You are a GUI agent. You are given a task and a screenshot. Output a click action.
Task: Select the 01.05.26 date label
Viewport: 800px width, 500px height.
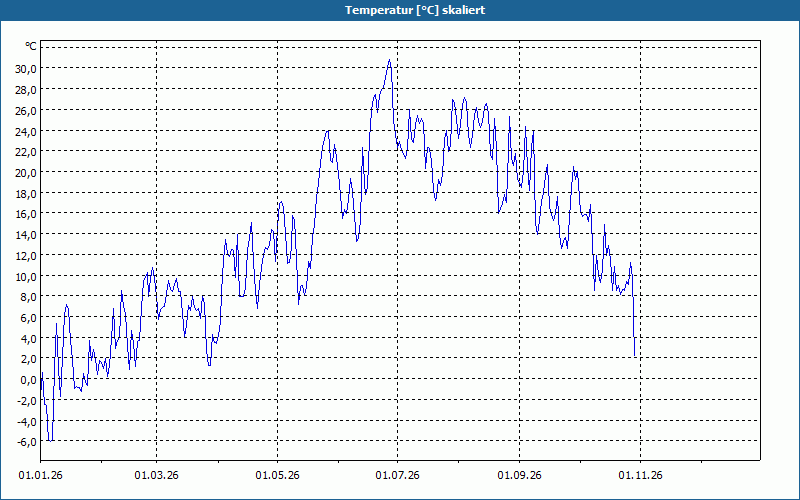278,475
